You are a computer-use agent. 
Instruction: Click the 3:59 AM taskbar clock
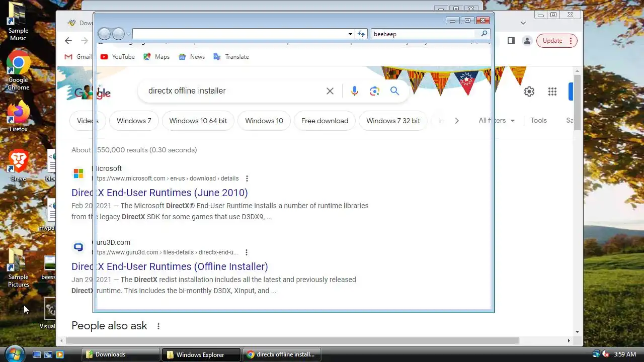pyautogui.click(x=625, y=354)
